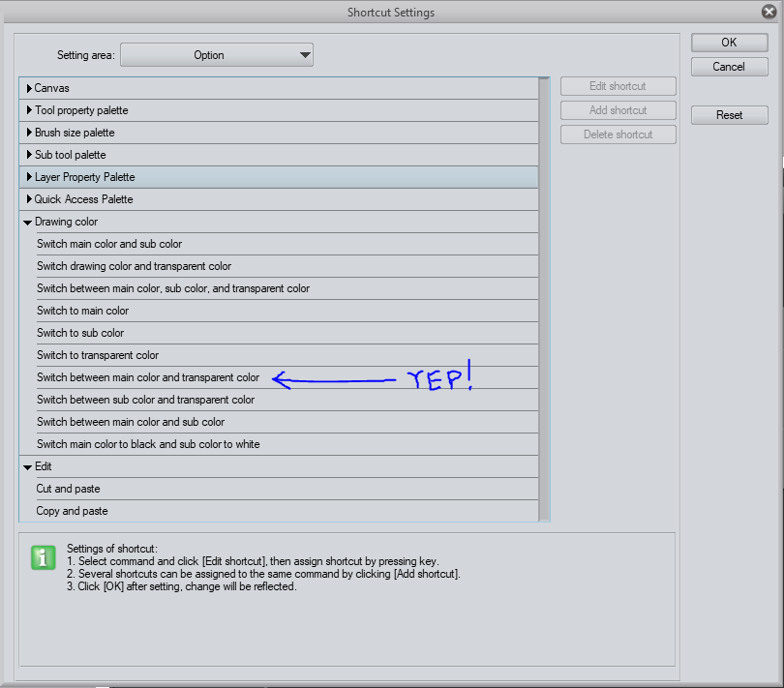Collapse the Drawing color category
This screenshot has height=688, width=784.
(29, 222)
